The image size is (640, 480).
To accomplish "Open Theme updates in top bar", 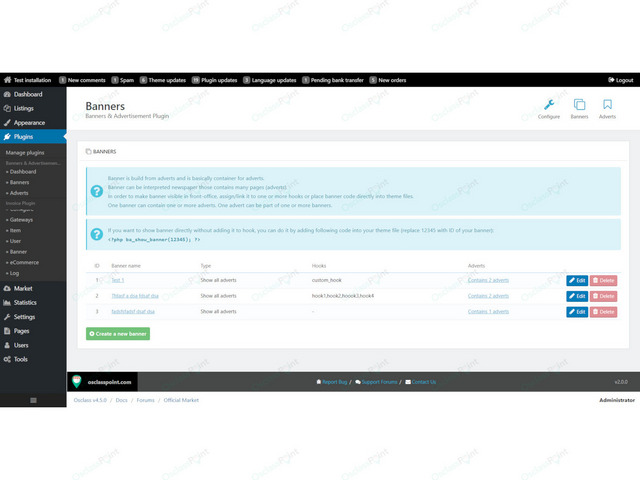I will coord(163,80).
